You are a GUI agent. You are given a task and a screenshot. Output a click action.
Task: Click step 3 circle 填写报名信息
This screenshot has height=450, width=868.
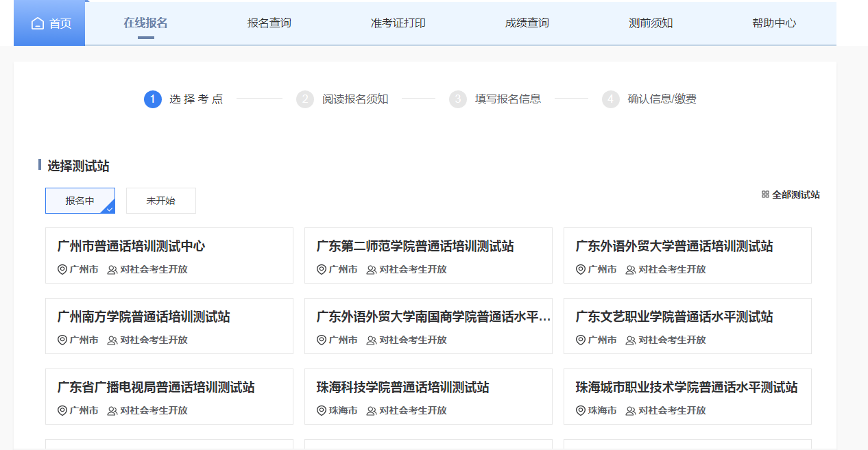458,99
